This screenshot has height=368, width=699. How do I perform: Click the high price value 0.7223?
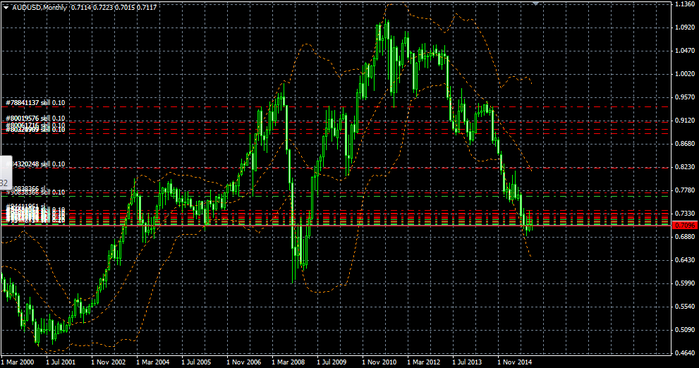tap(103, 8)
